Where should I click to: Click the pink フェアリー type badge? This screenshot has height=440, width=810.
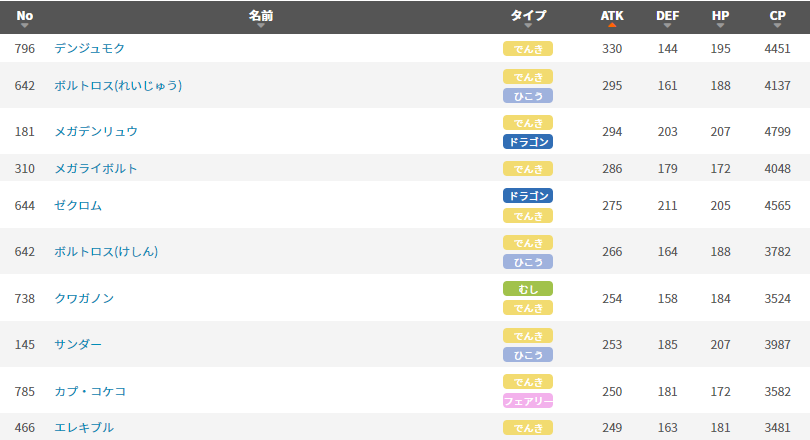[x=528, y=401]
